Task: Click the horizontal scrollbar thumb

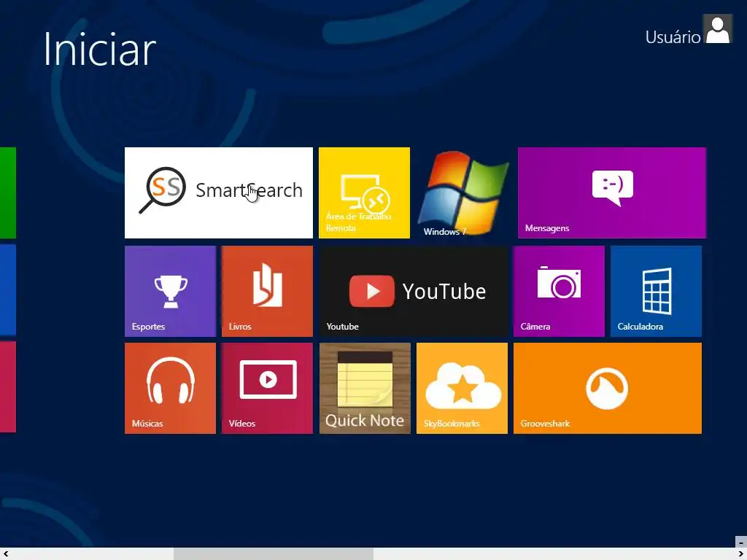Action: pyautogui.click(x=274, y=554)
